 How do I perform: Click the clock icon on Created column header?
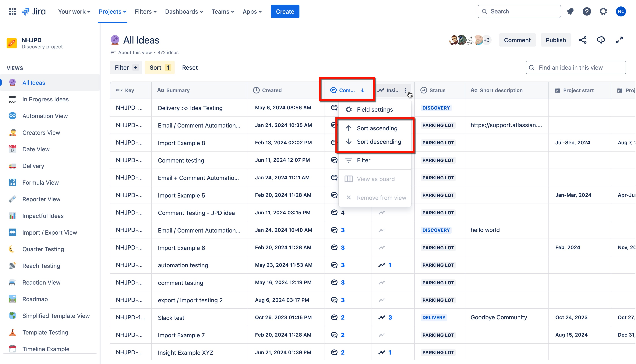[x=256, y=90]
